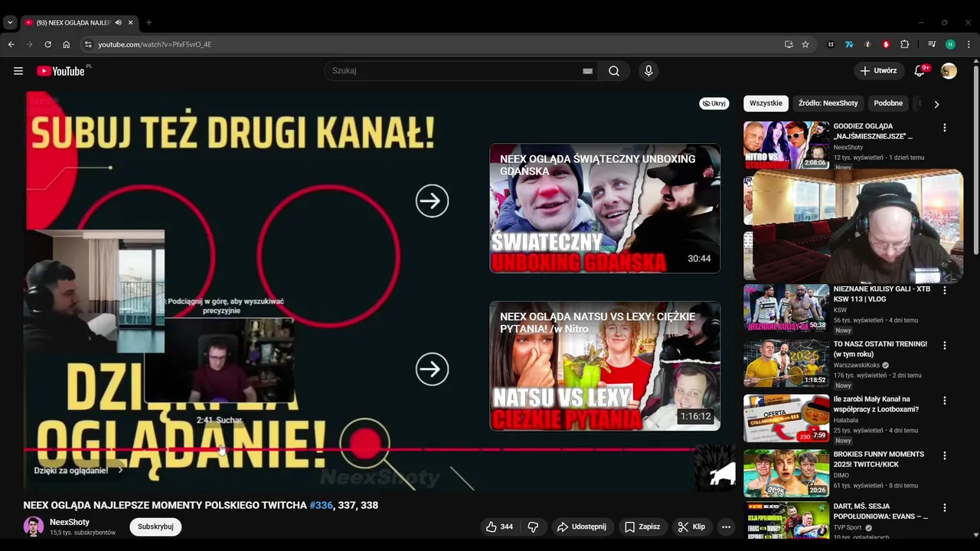Open the Chrome three-dot menu
This screenshot has height=551, width=980.
click(x=969, y=44)
